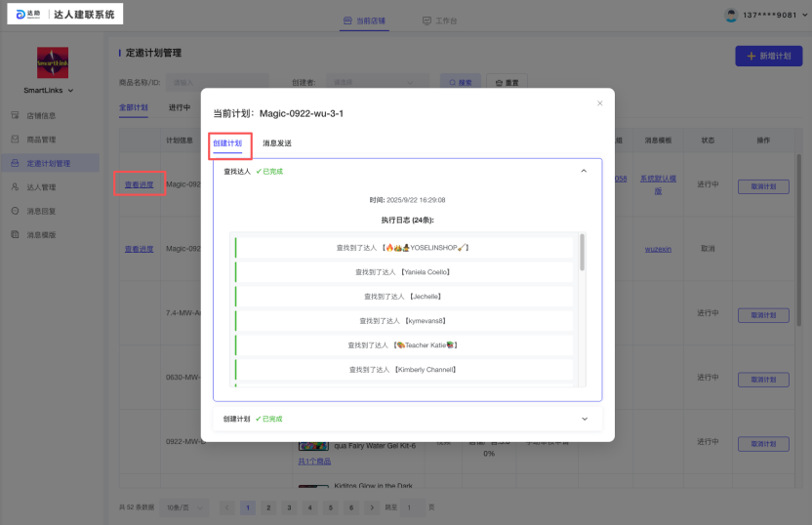
Task: Click the first 查看进度 link
Action: click(139, 183)
